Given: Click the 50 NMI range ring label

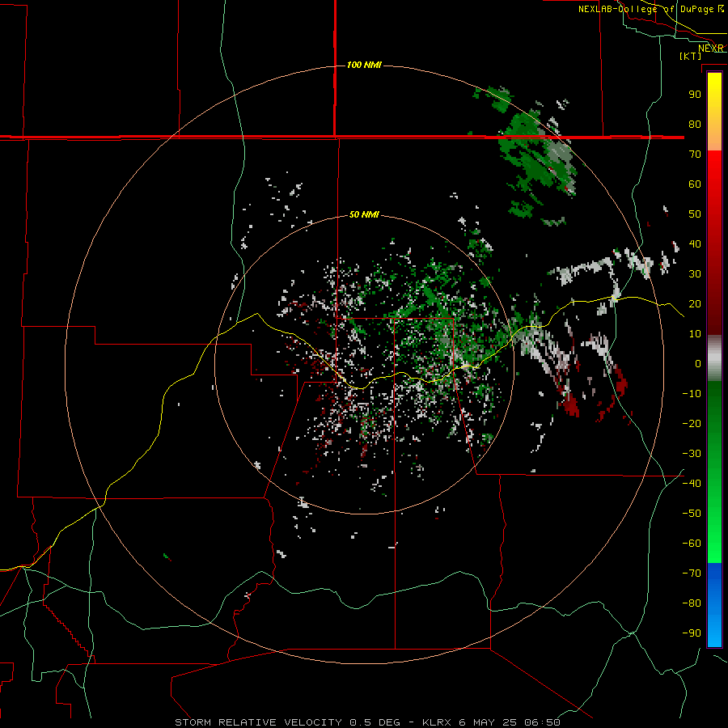Looking at the screenshot, I should (364, 214).
